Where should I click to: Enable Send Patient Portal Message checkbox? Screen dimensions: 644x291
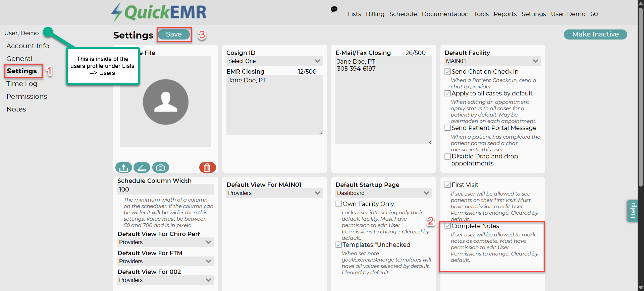(x=447, y=128)
